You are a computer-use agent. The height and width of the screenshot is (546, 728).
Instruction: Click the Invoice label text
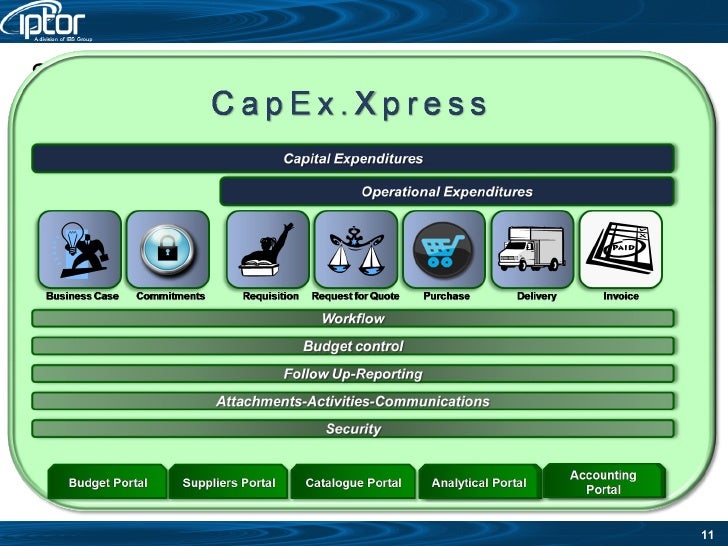621,296
